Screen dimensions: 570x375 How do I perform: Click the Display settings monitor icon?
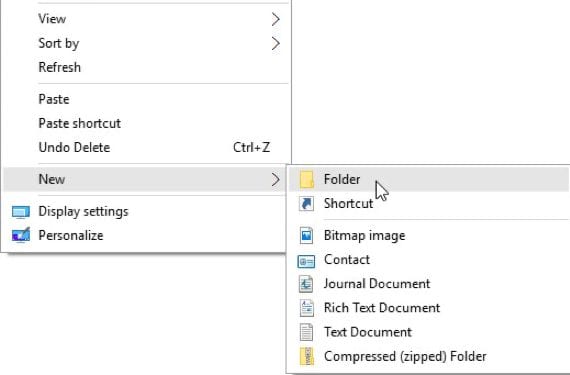pos(21,212)
